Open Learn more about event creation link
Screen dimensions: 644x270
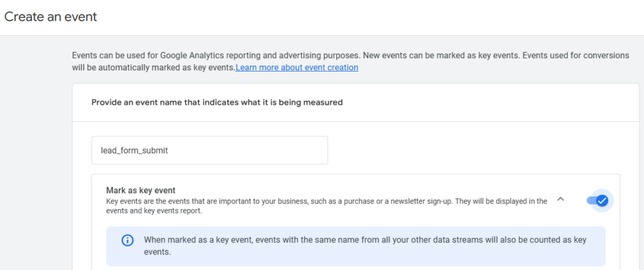click(x=297, y=67)
